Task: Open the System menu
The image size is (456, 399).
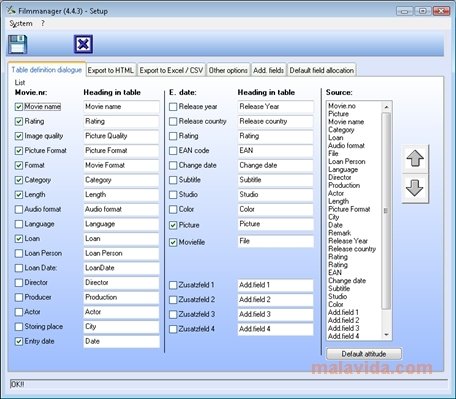Action: coord(21,23)
